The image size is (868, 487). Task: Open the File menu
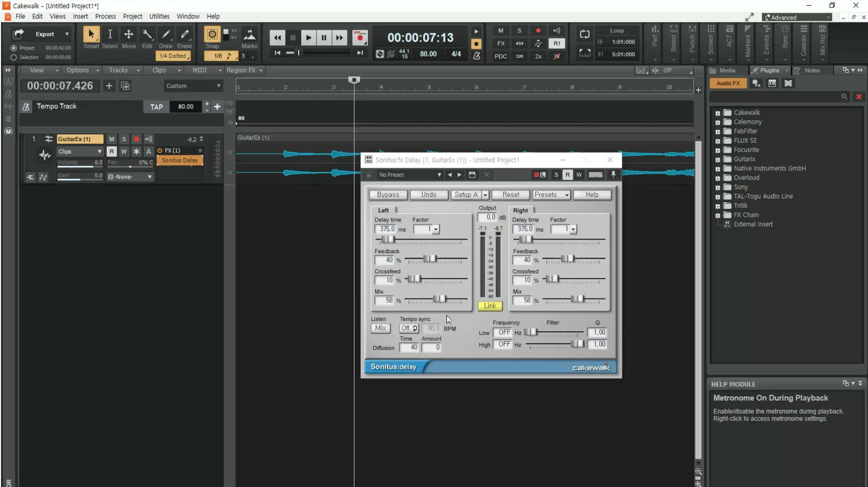click(x=20, y=17)
